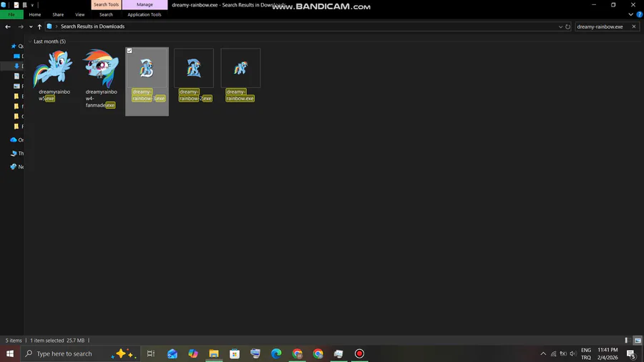
Task: Open the File ribbon tab
Action: tap(11, 14)
